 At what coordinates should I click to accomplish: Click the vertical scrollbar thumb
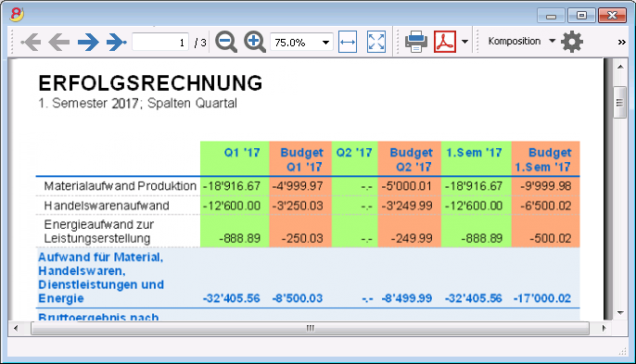619,102
